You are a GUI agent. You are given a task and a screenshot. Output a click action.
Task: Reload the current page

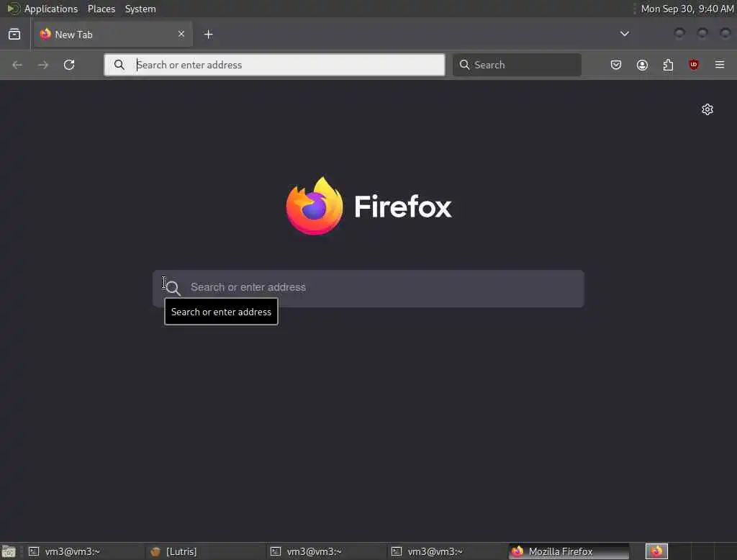(x=69, y=64)
